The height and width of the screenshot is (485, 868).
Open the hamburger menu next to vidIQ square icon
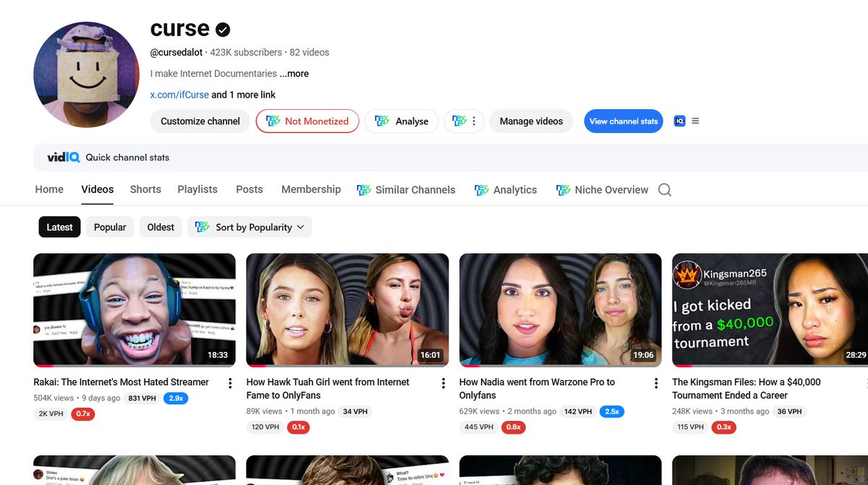pyautogui.click(x=695, y=121)
